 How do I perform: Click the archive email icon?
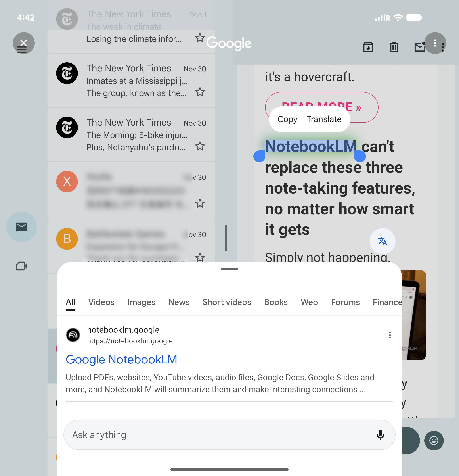tap(368, 47)
